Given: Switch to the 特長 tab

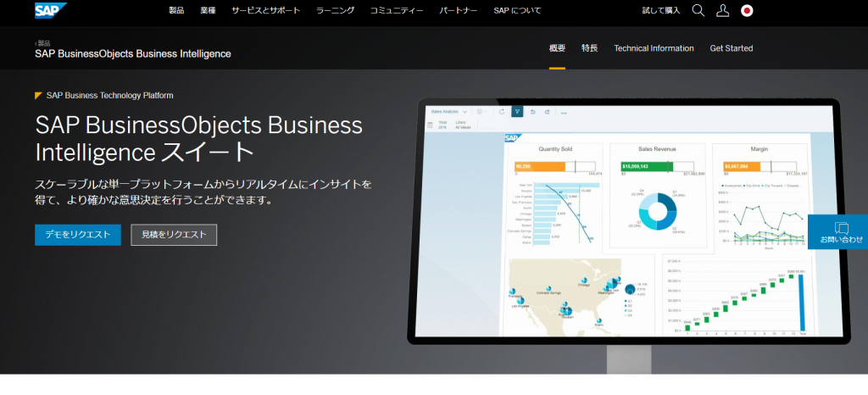Looking at the screenshot, I should pyautogui.click(x=590, y=48).
